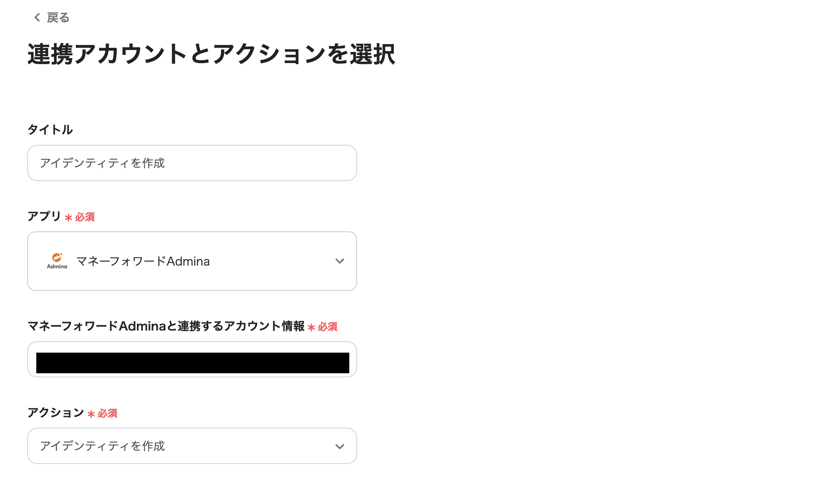Open the アクション dropdown
Screen dimensions: 819x504
click(x=192, y=446)
